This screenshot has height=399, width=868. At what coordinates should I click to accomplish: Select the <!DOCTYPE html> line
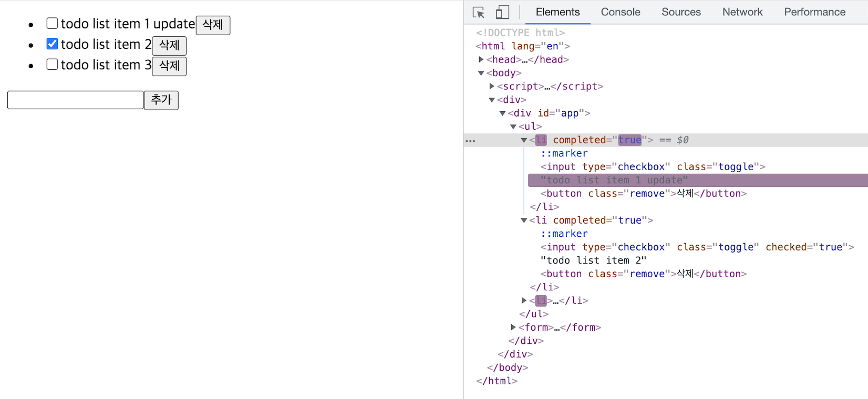click(x=520, y=33)
